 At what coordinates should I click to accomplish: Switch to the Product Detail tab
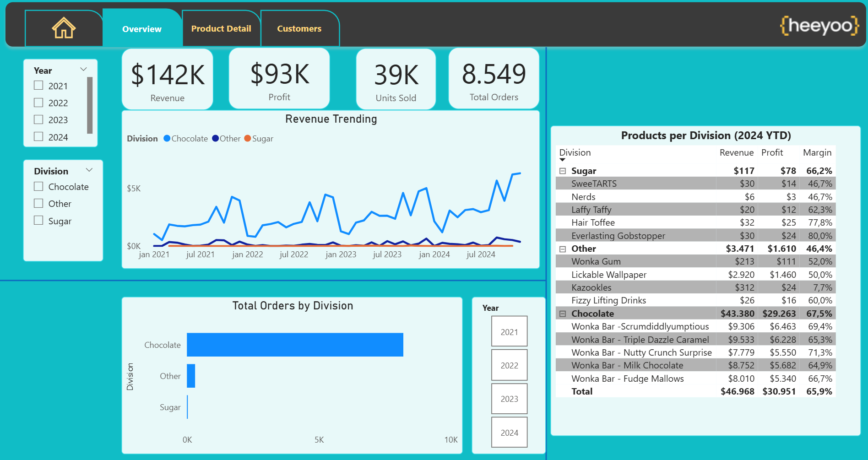pos(221,28)
